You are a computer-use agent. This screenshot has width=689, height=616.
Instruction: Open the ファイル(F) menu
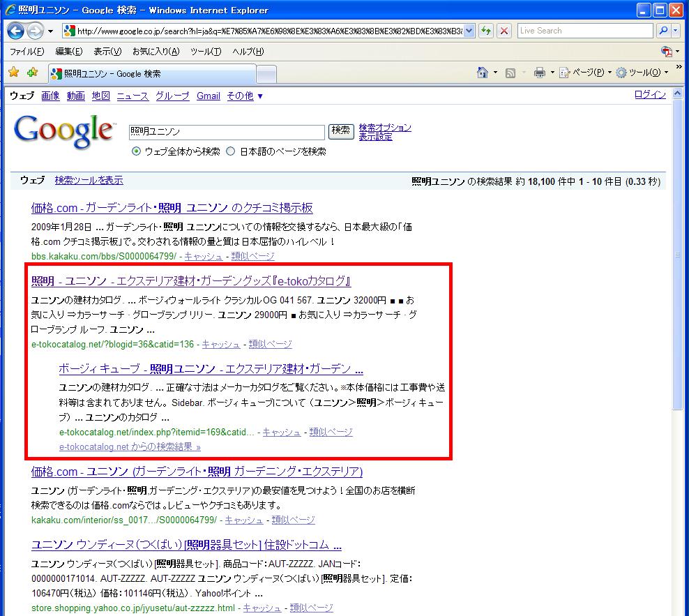tap(27, 52)
